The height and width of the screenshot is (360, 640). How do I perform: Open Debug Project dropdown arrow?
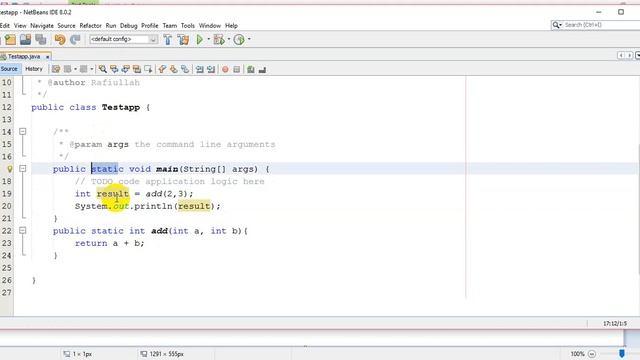click(229, 40)
